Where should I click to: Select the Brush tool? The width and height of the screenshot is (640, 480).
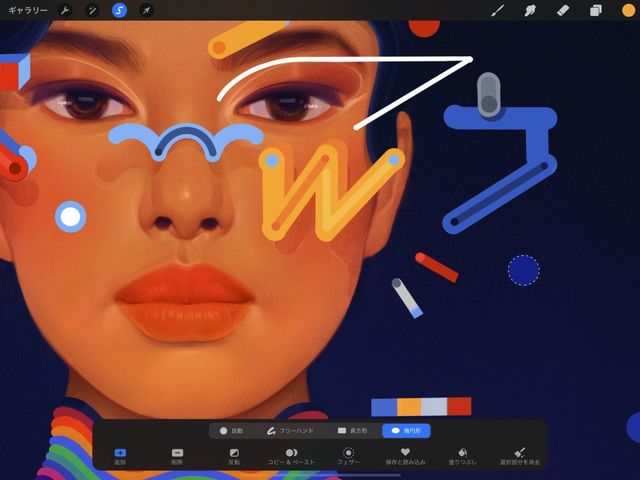[497, 10]
